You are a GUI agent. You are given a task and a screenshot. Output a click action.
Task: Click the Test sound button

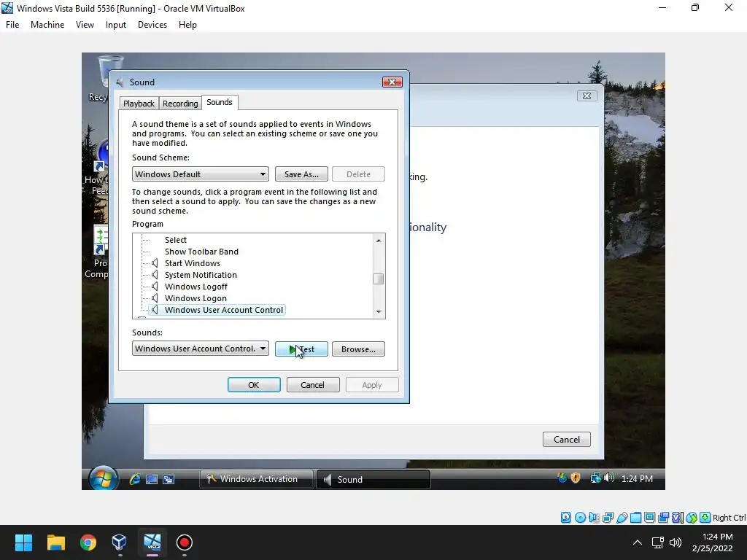tap(301, 349)
